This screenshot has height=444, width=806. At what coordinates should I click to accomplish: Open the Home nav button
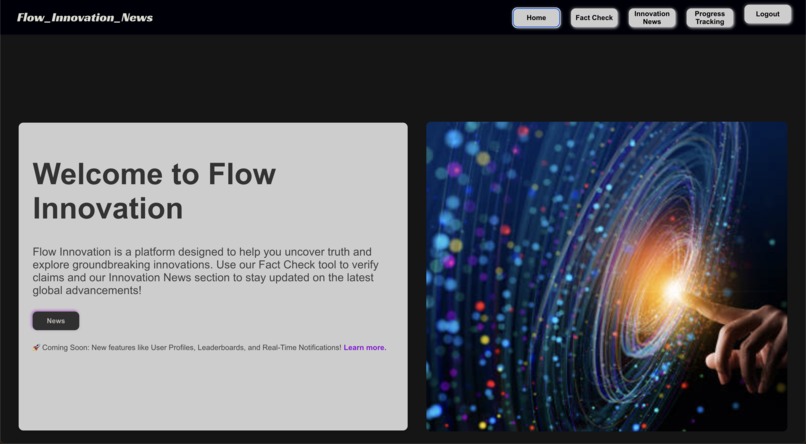536,17
